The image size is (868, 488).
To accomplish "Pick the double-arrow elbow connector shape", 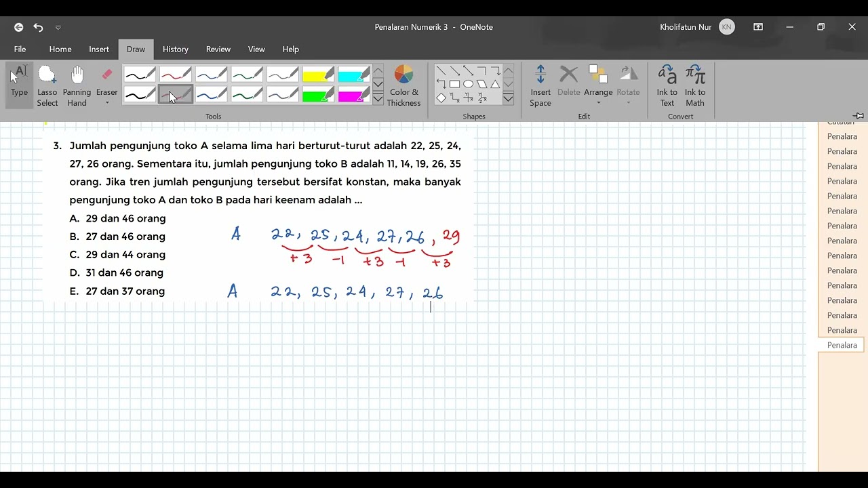I will [x=441, y=84].
